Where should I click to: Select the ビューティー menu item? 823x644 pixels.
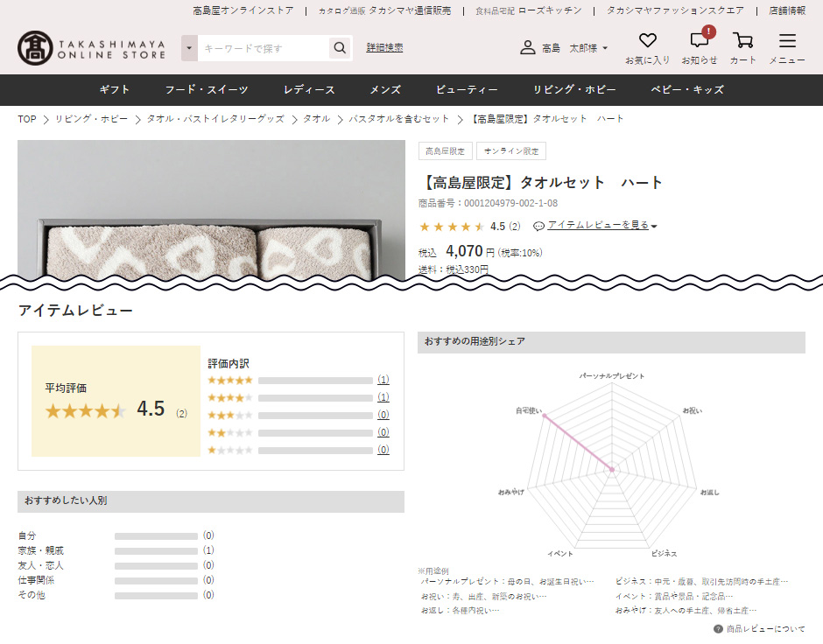(x=467, y=89)
